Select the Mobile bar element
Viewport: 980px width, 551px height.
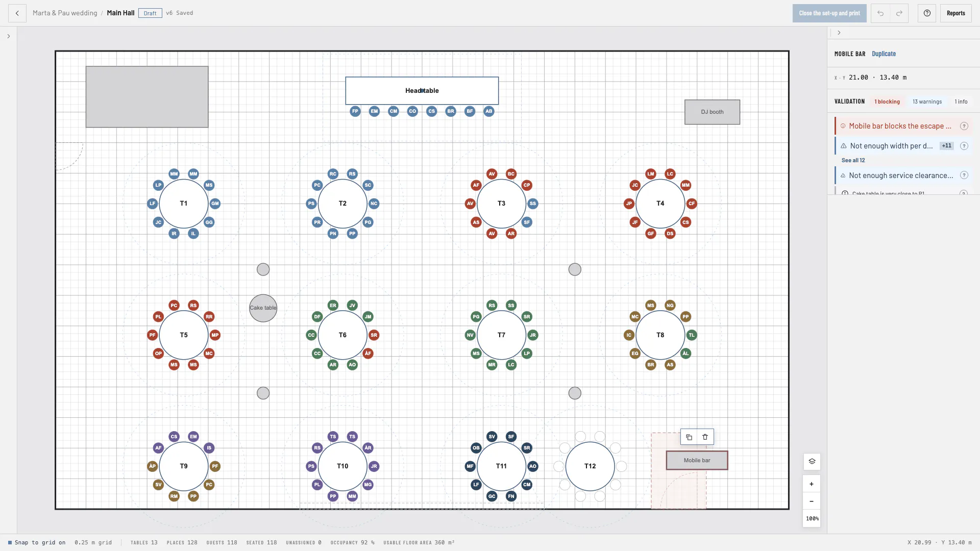pyautogui.click(x=697, y=460)
